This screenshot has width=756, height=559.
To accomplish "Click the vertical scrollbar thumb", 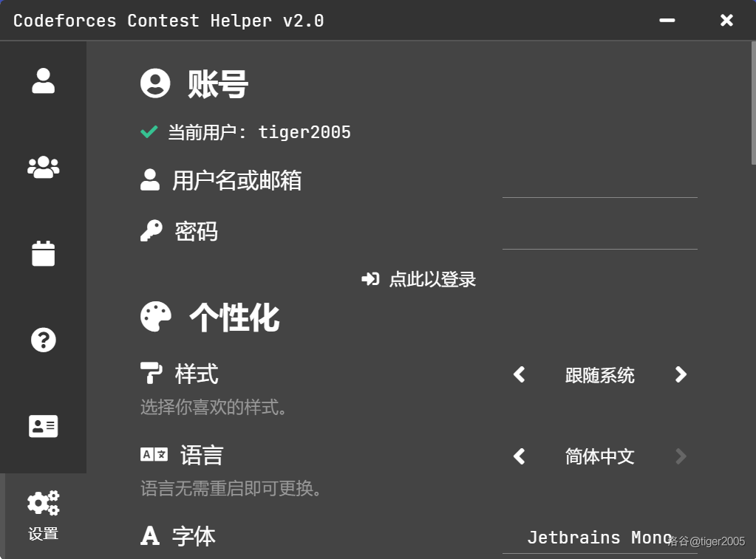I will coord(753,103).
